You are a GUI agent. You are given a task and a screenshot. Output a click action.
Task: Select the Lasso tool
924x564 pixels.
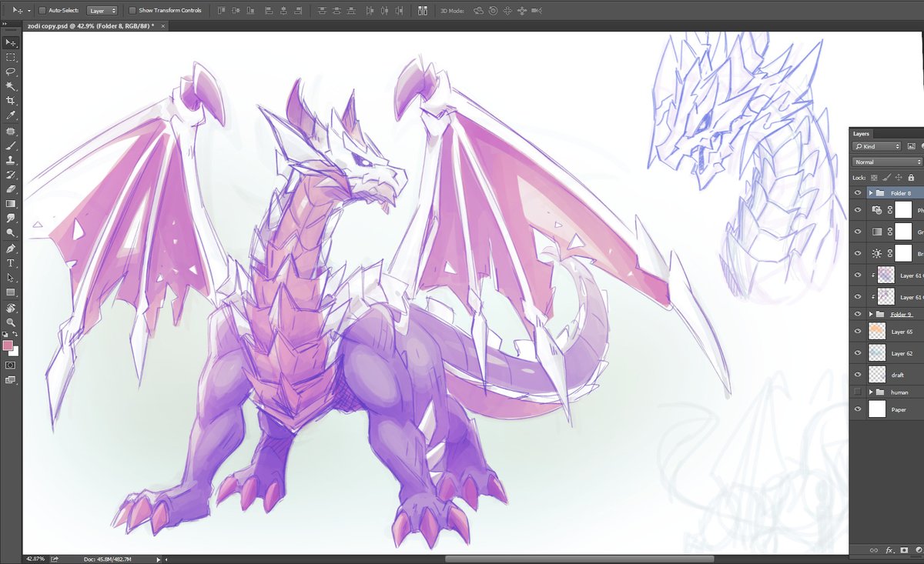[x=11, y=72]
